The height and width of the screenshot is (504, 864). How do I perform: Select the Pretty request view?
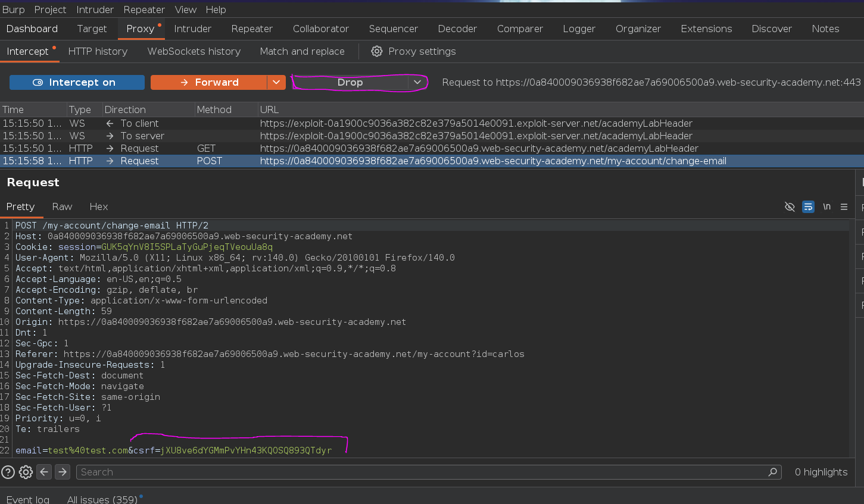click(20, 206)
